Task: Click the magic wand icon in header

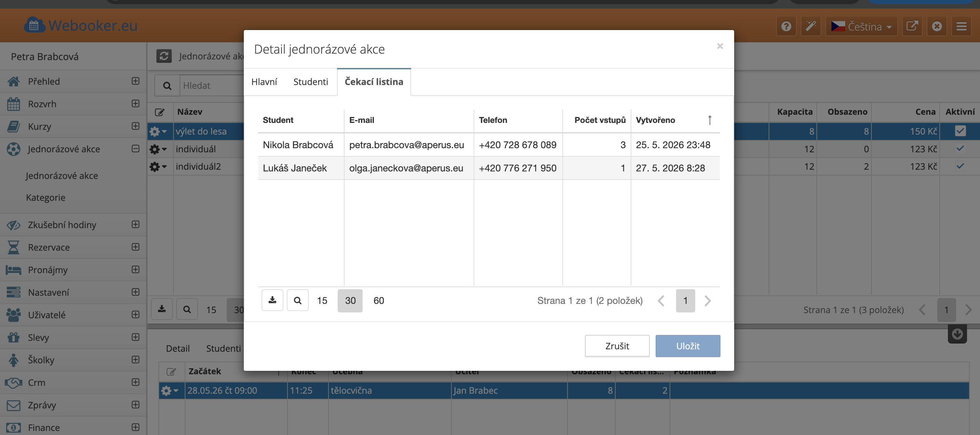Action: pyautogui.click(x=811, y=26)
